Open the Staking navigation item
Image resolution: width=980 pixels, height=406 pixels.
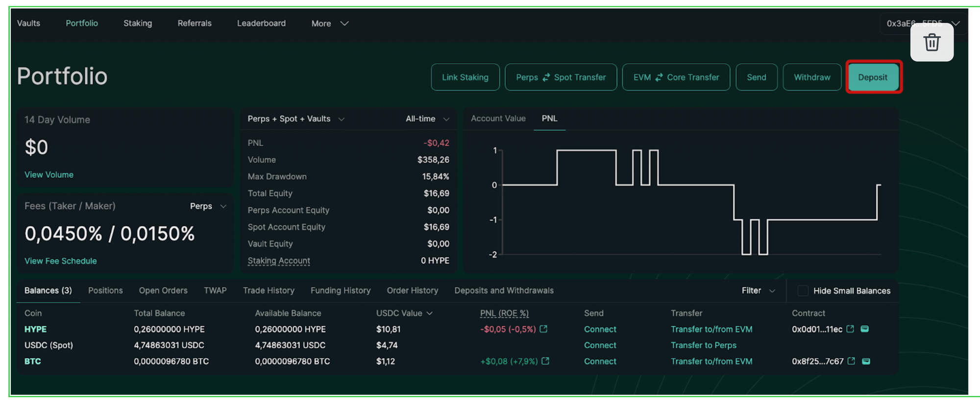tap(138, 24)
